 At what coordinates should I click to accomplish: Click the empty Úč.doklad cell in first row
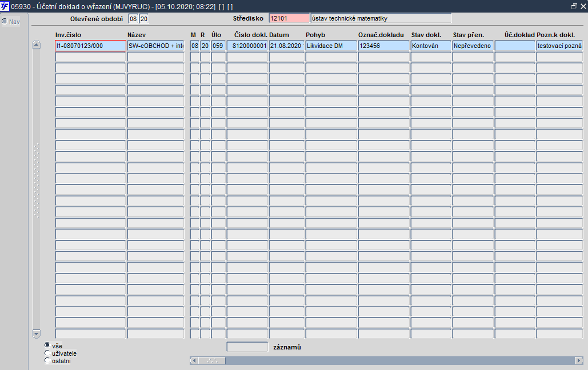[x=515, y=46]
